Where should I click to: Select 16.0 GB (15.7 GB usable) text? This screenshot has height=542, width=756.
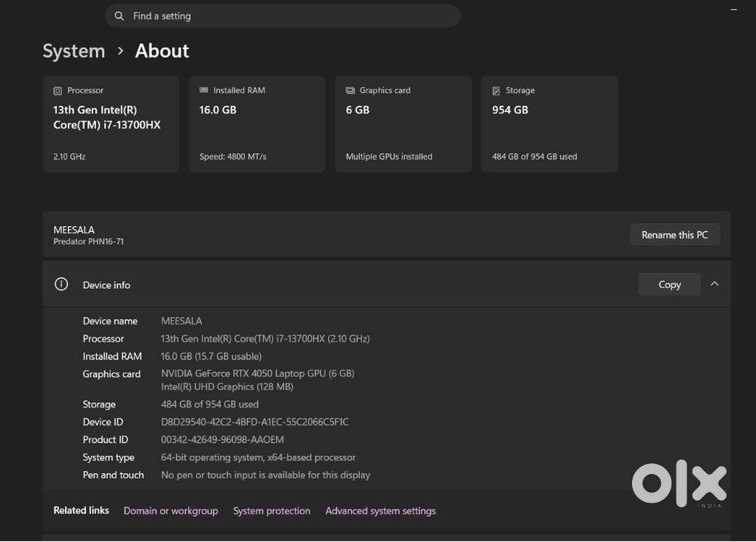coord(211,356)
